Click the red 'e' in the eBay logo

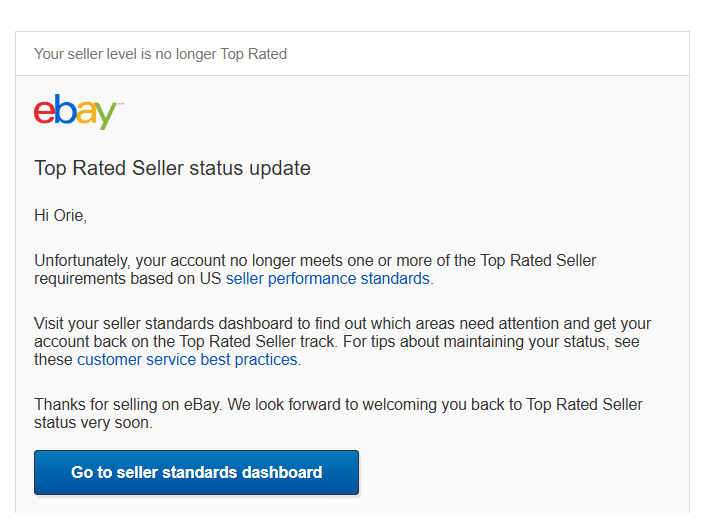[x=44, y=111]
